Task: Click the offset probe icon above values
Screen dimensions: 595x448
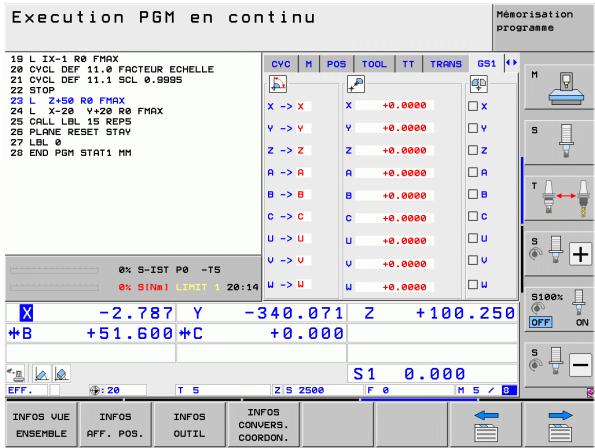Action: coord(356,84)
